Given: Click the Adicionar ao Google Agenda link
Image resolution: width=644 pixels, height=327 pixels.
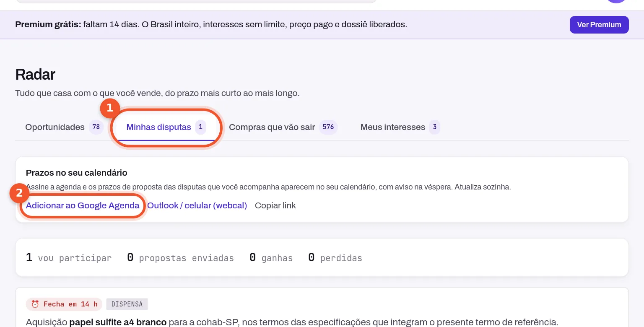Looking at the screenshot, I should [83, 205].
